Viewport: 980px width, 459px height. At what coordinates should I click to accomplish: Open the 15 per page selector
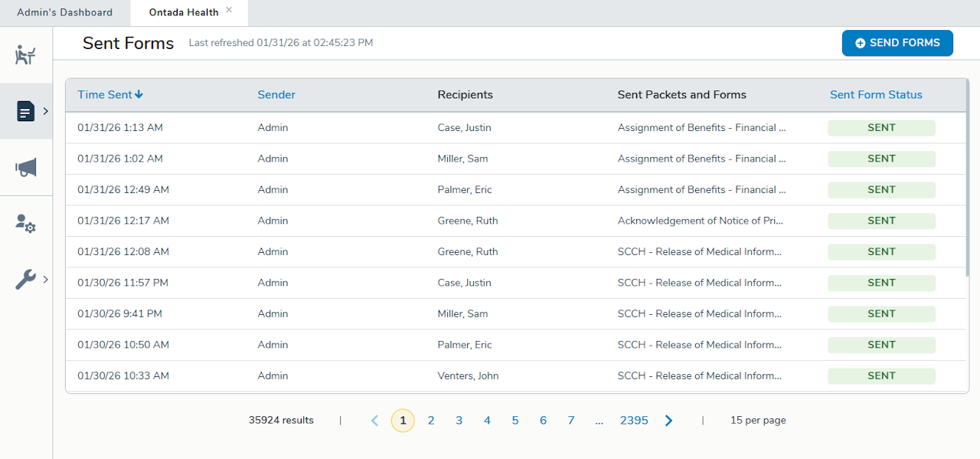[x=757, y=421]
